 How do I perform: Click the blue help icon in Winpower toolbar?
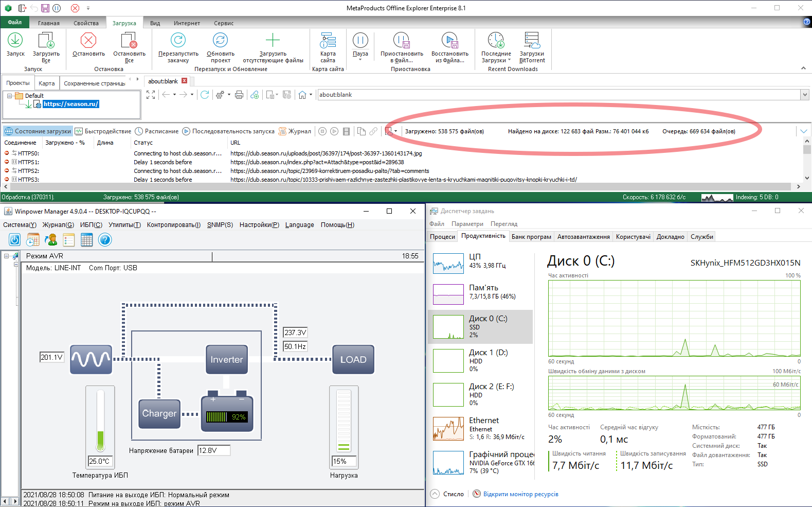(105, 239)
